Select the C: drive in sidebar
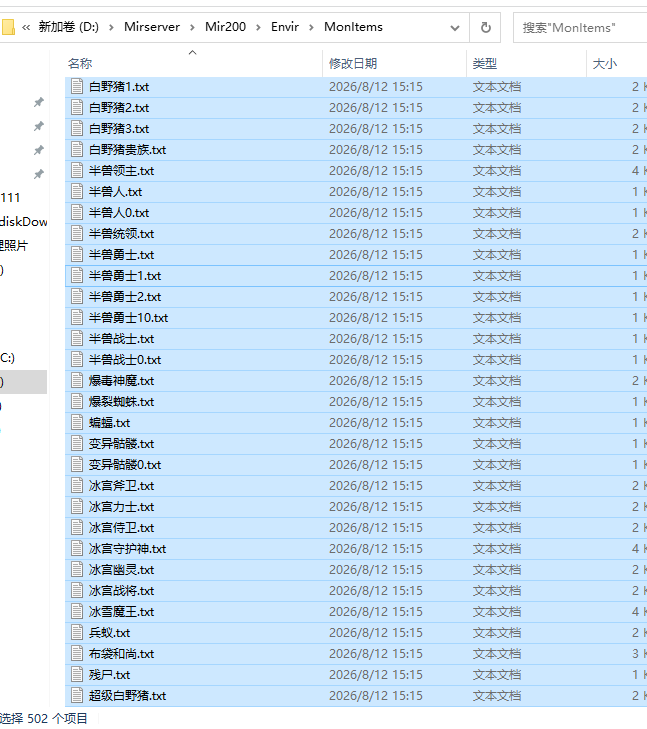Image resolution: width=647 pixels, height=729 pixels. (x=7, y=358)
